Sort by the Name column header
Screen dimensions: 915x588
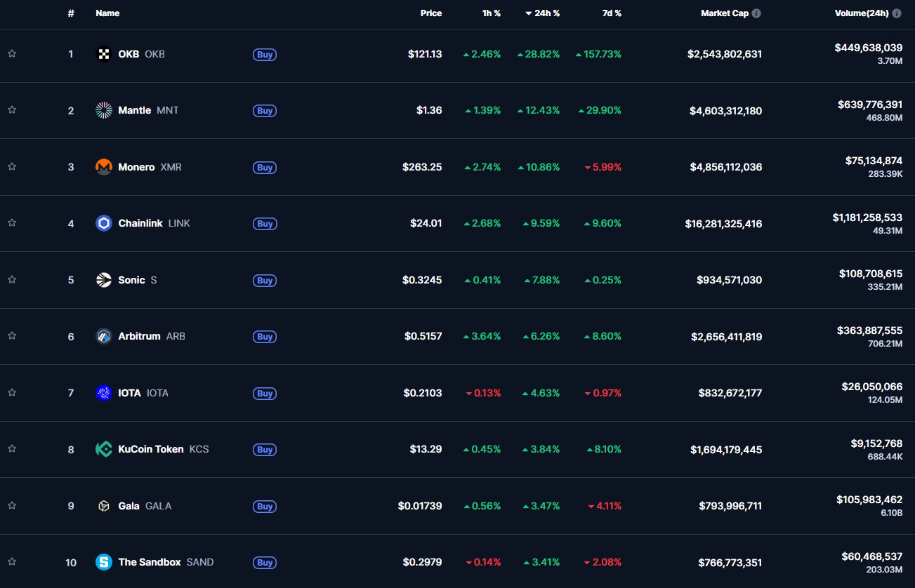(x=107, y=13)
